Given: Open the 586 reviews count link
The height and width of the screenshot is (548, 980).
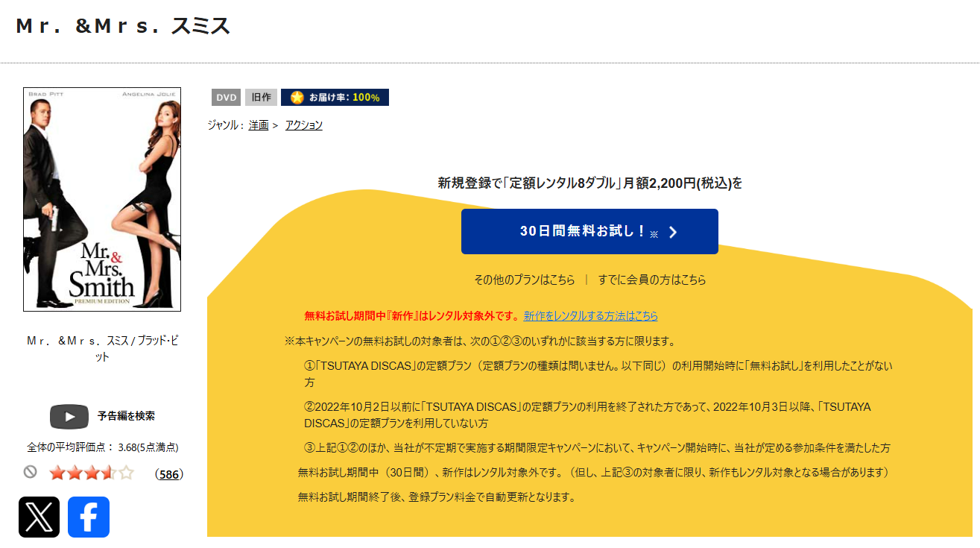Looking at the screenshot, I should tap(169, 474).
